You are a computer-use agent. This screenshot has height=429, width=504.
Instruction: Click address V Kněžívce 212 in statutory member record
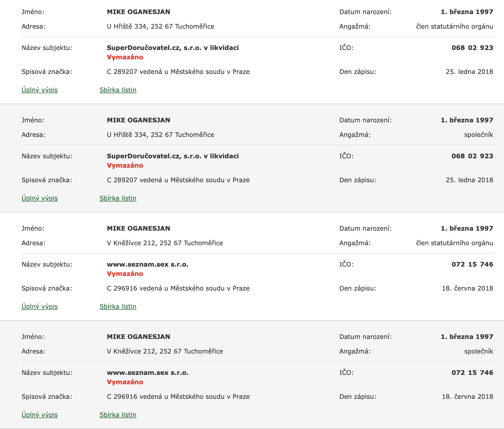[x=165, y=243]
